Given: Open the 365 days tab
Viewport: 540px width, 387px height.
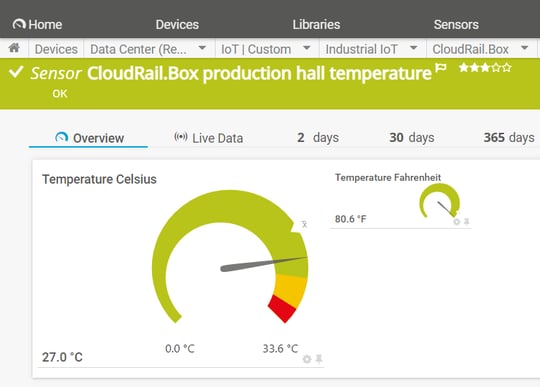Looking at the screenshot, I should click(x=509, y=138).
